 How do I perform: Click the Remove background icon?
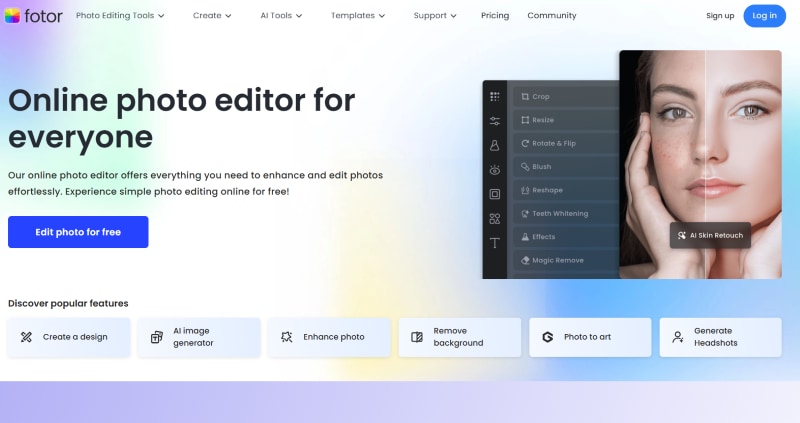click(417, 337)
